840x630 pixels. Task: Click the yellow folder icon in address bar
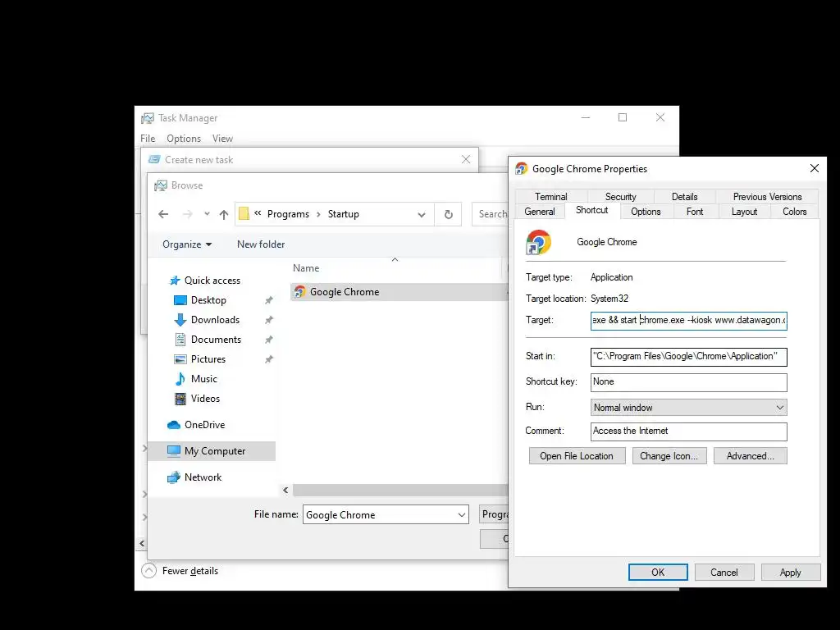[x=244, y=214]
